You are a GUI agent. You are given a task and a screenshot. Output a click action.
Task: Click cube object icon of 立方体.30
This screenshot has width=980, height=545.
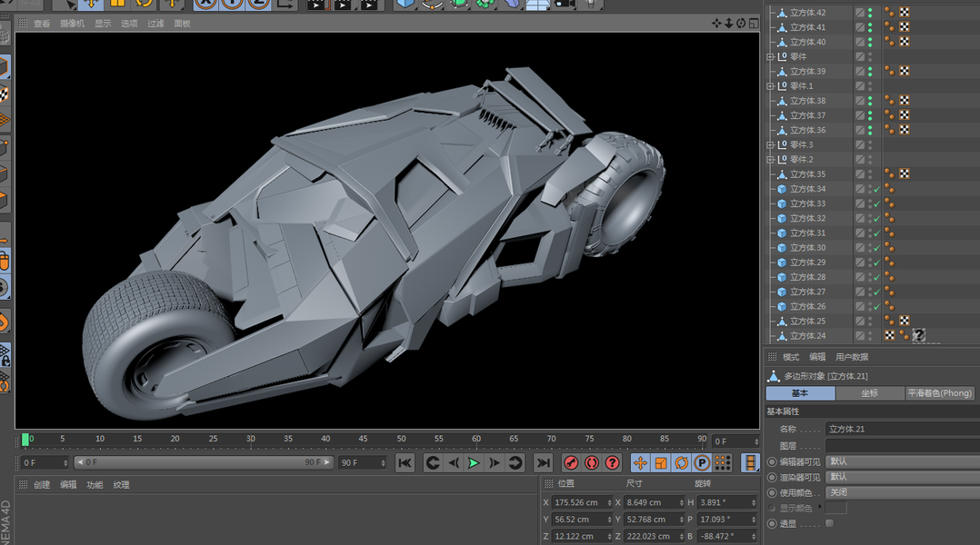pos(782,247)
